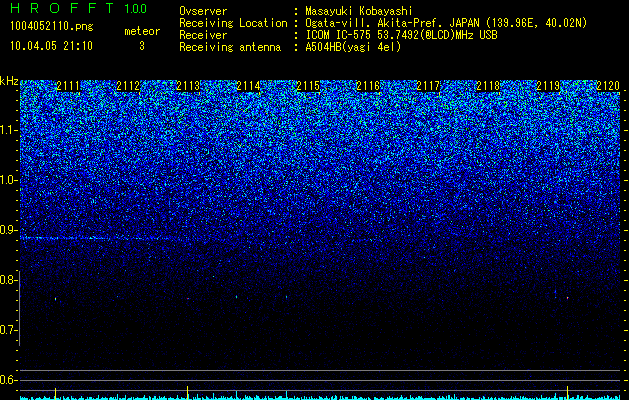
Task: Click the 2114 time label
Action: (248, 86)
